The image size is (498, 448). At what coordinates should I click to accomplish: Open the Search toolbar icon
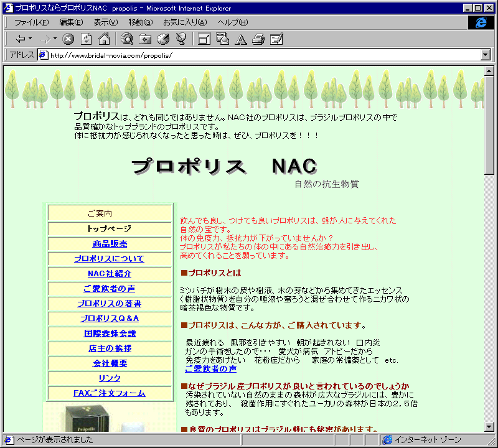tap(127, 39)
